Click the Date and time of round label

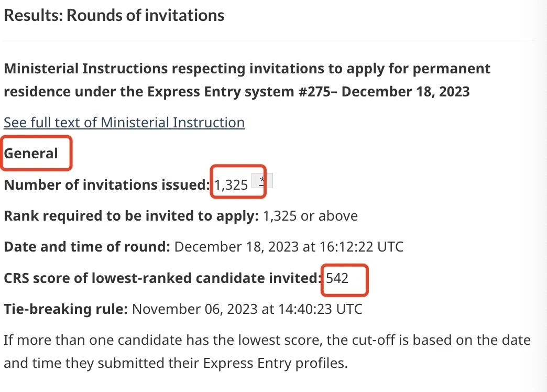click(x=87, y=247)
